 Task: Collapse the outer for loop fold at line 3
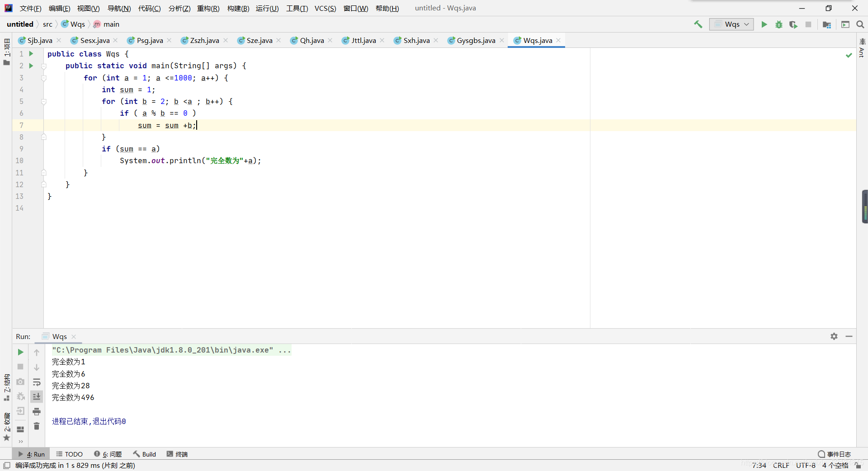pyautogui.click(x=44, y=78)
